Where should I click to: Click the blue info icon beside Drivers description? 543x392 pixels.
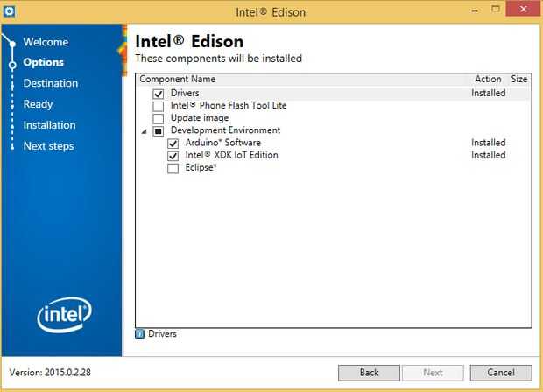pos(140,333)
